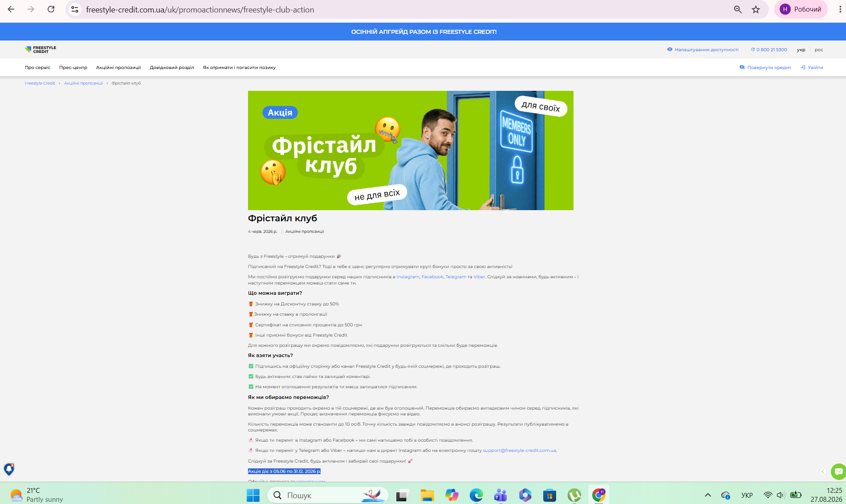Image resolution: width=846 pixels, height=504 pixels.
Task: Switch site language to укр
Action: pos(801,50)
